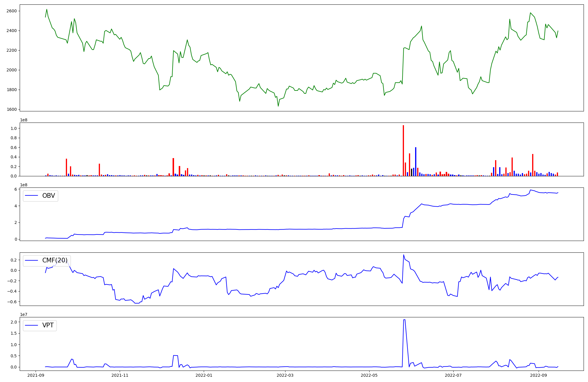588x382 pixels.
Task: Click the blue line sample in OBV legend
Action: point(32,196)
